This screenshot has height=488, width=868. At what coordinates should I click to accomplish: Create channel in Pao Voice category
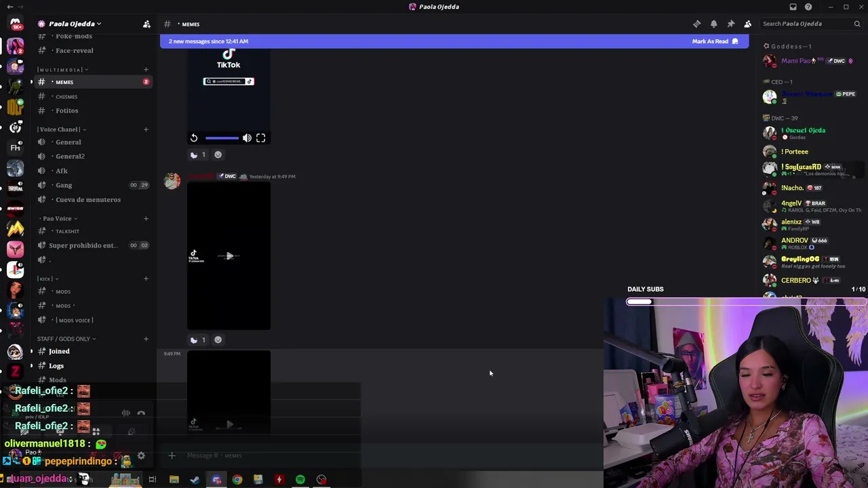pos(146,219)
